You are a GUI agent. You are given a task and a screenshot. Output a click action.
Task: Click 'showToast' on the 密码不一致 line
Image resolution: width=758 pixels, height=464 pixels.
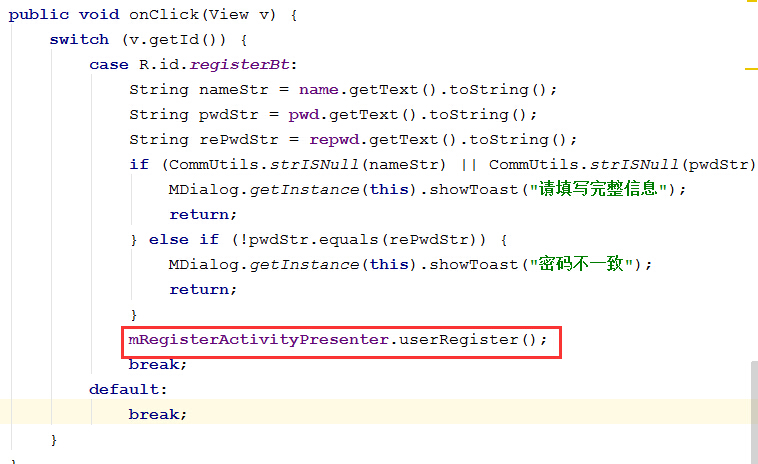point(474,265)
